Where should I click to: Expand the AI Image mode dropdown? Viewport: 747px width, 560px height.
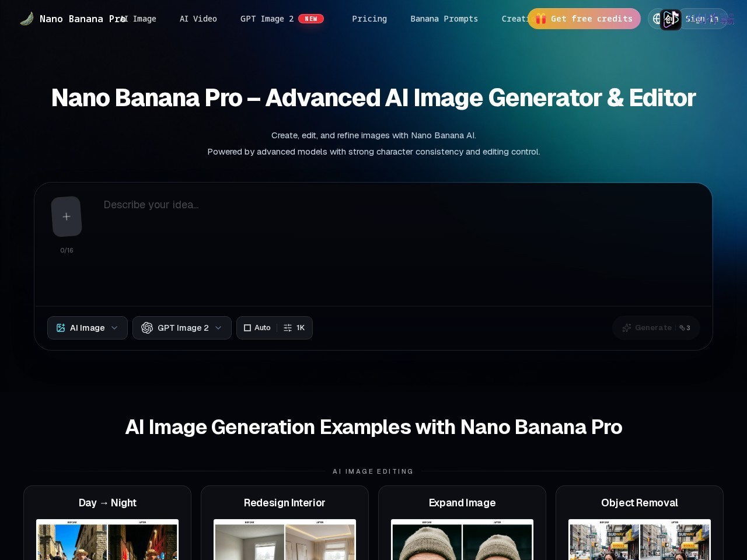click(88, 328)
